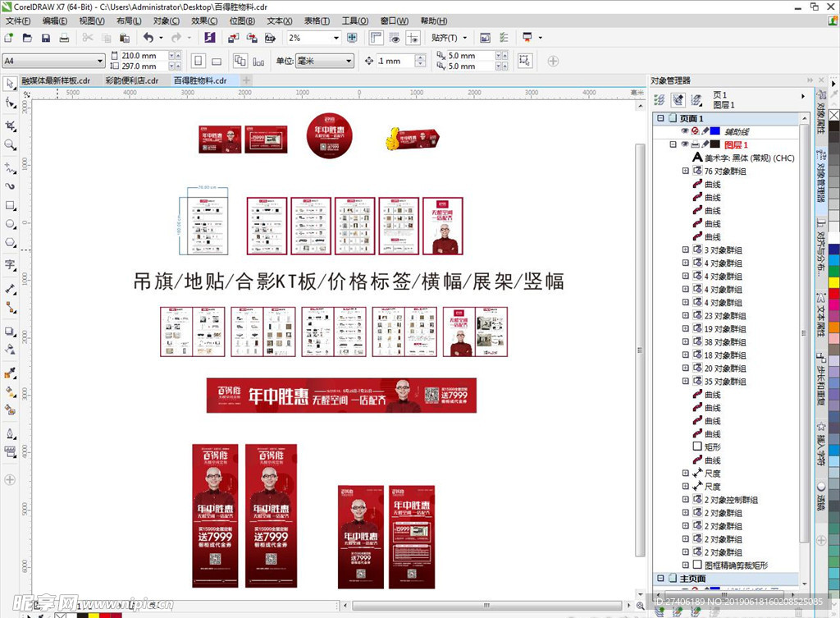This screenshot has height=618, width=840.
Task: Expand the 76 对象群组 item
Action: [x=685, y=171]
